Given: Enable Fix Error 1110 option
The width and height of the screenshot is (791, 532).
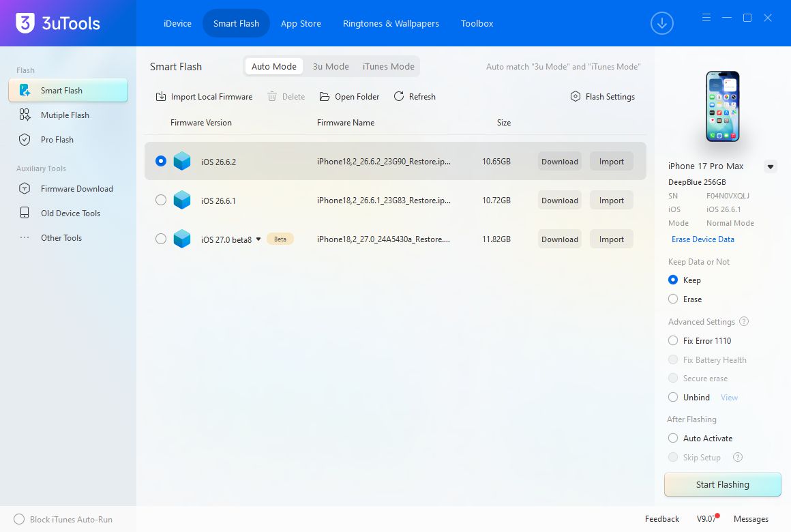Looking at the screenshot, I should (x=673, y=341).
